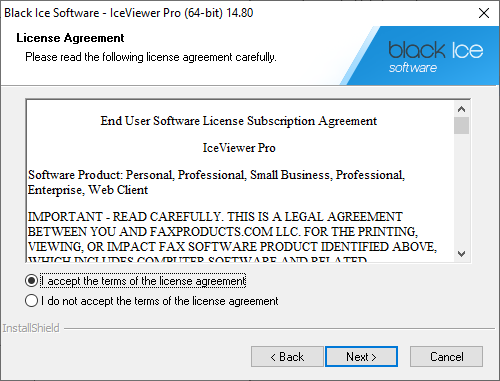This screenshot has height=381, width=500.
Task: Click the installer title bar text
Action: point(129,13)
